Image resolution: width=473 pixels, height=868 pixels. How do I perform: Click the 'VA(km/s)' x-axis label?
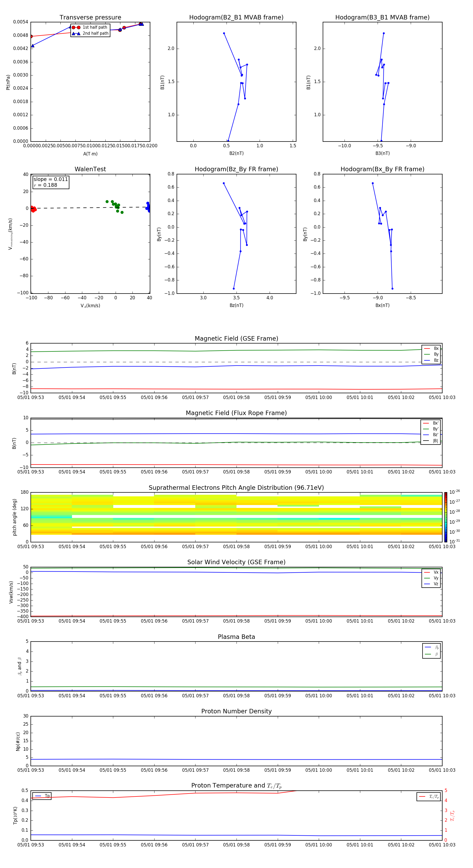pos(90,306)
